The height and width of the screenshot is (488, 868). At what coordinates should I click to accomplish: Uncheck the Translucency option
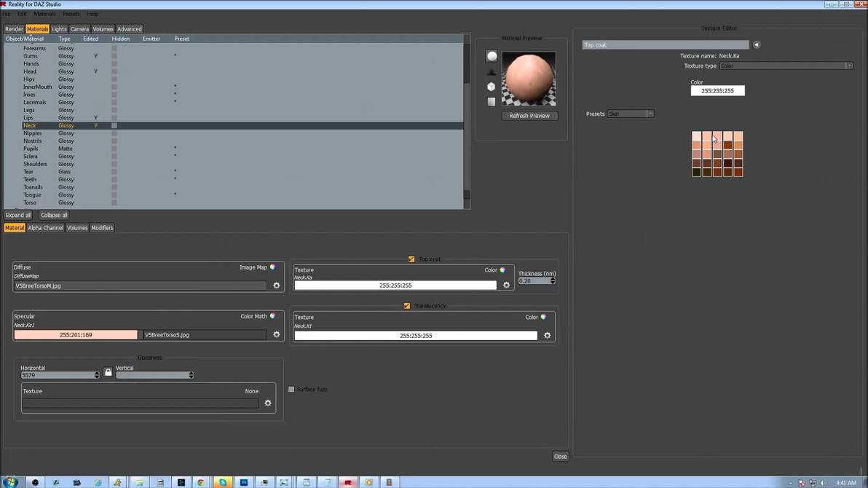point(407,306)
